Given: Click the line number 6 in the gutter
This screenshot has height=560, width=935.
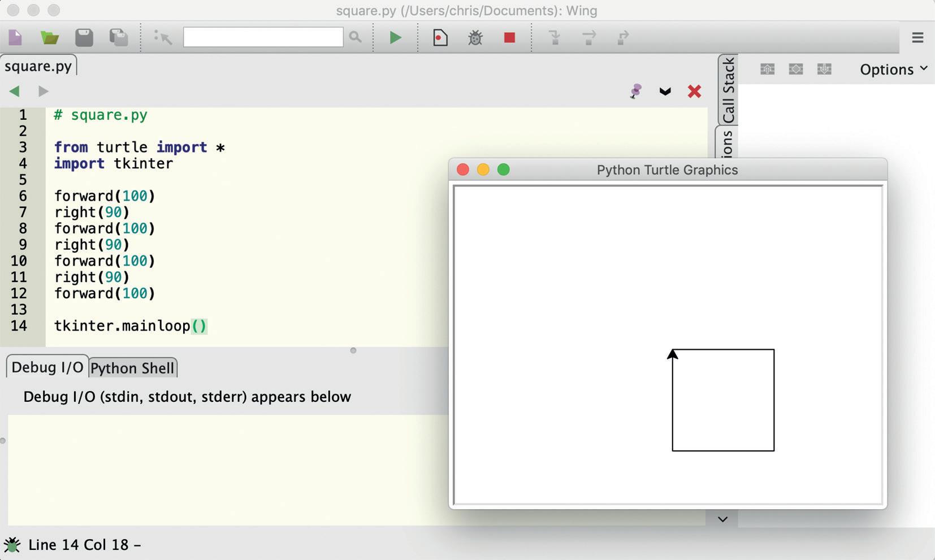Looking at the screenshot, I should [x=23, y=196].
